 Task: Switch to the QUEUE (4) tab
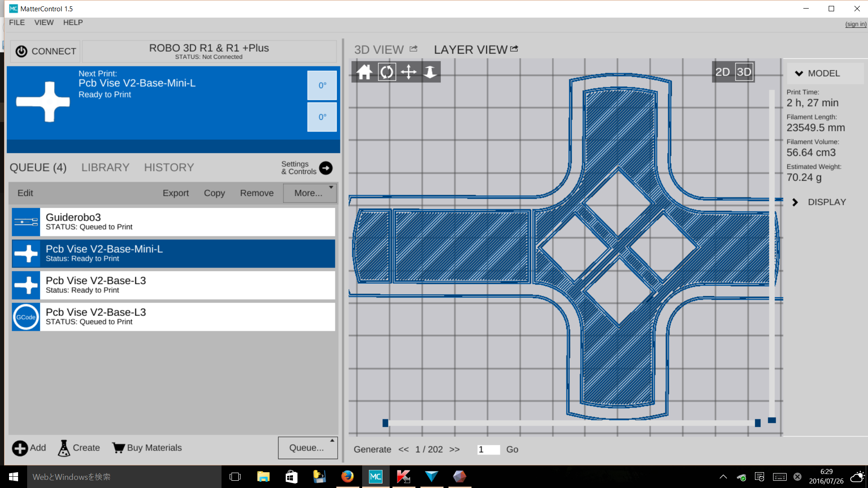[38, 168]
